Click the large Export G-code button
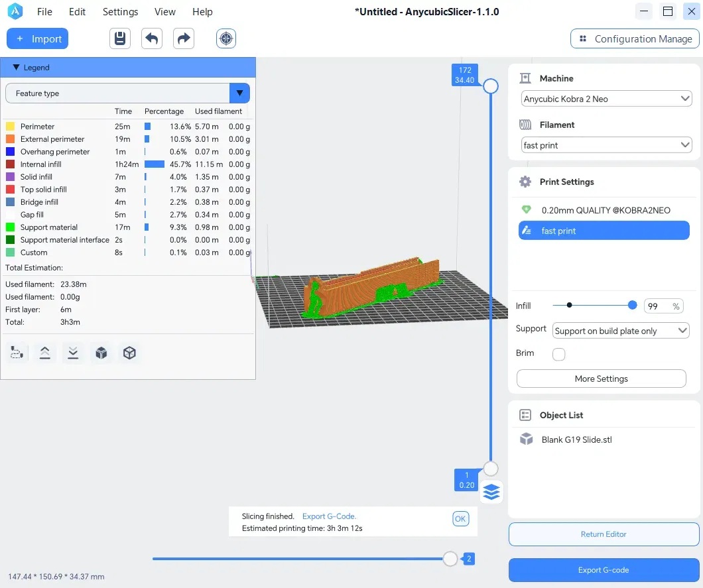Image resolution: width=703 pixels, height=588 pixels. coord(604,570)
